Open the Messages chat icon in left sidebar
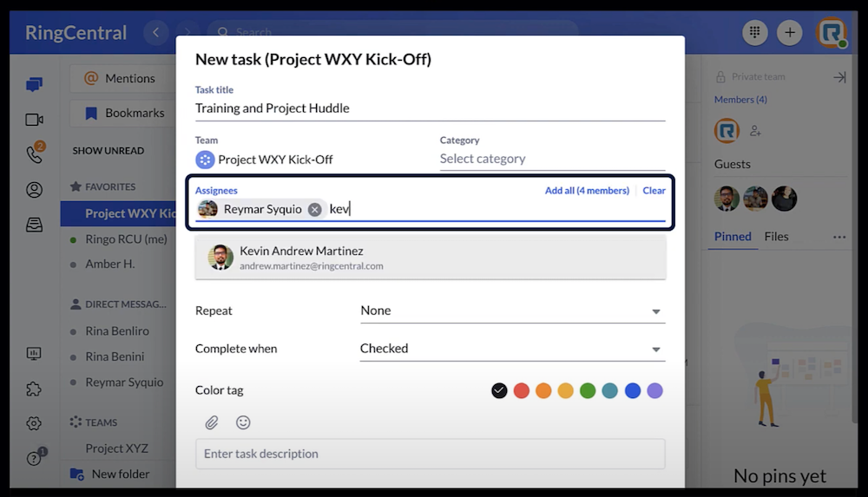This screenshot has width=868, height=497. pyautogui.click(x=34, y=84)
